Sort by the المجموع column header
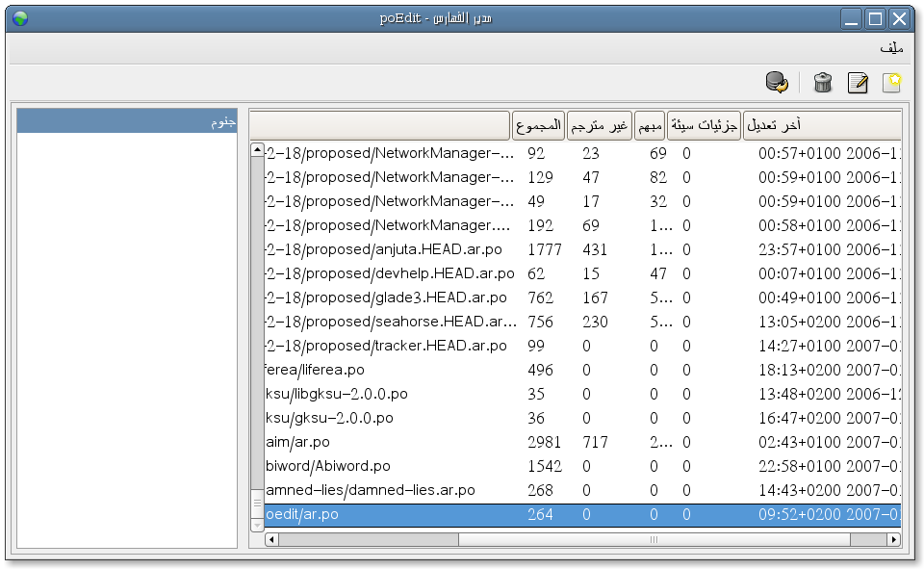Viewport: 924px width, 569px height. pyautogui.click(x=538, y=126)
